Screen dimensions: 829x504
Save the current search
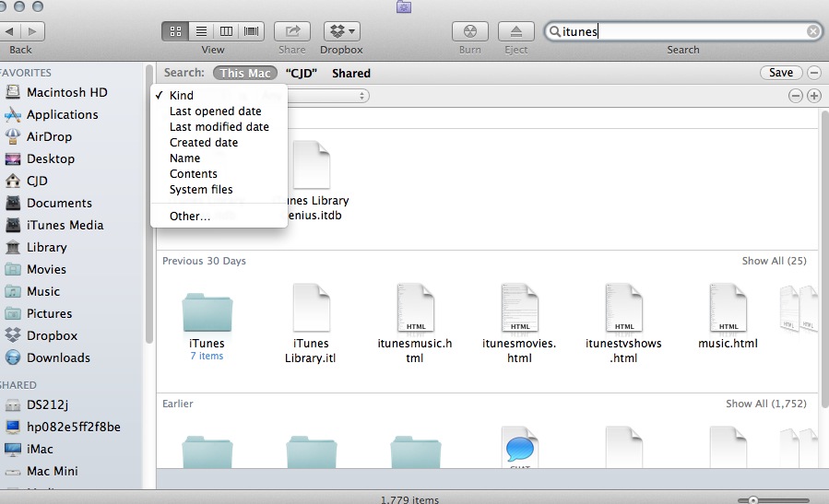781,73
